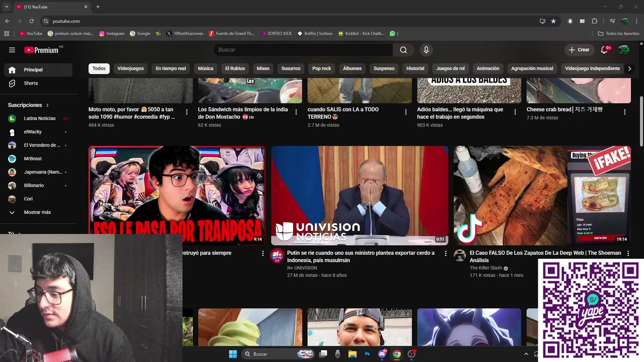Open Photoshop from the taskbar
Screen dimensions: 644x362
tap(367, 354)
